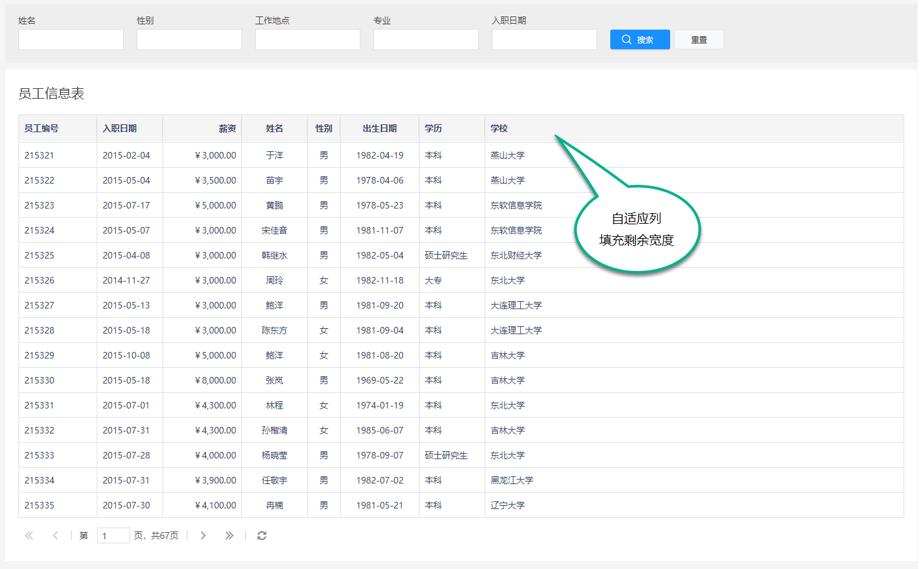The height and width of the screenshot is (569, 924).
Task: Select name 任敬宇
Action: [274, 480]
